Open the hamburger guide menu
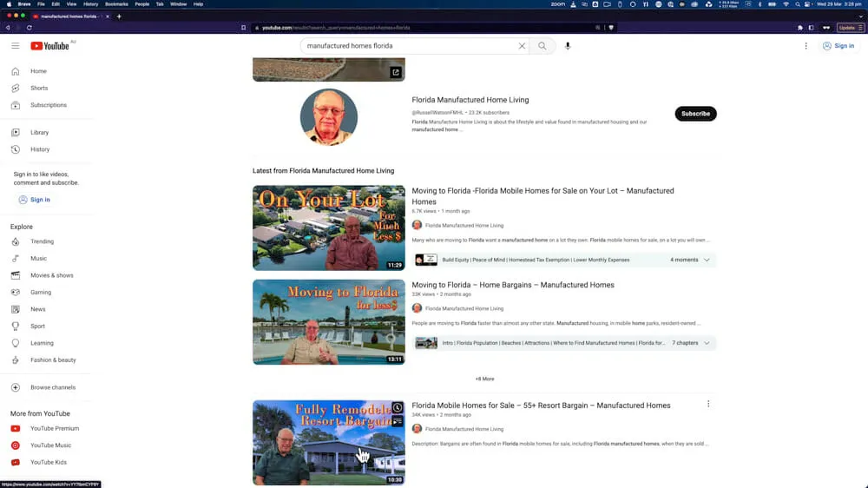 (15, 46)
